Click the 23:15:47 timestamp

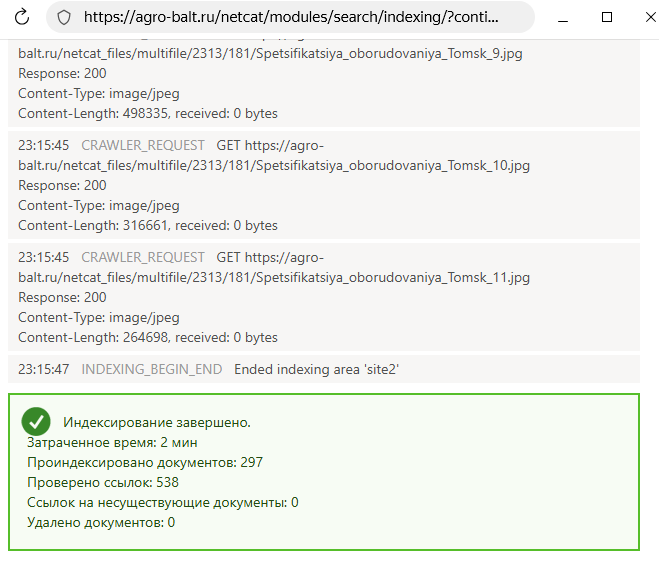pos(44,369)
